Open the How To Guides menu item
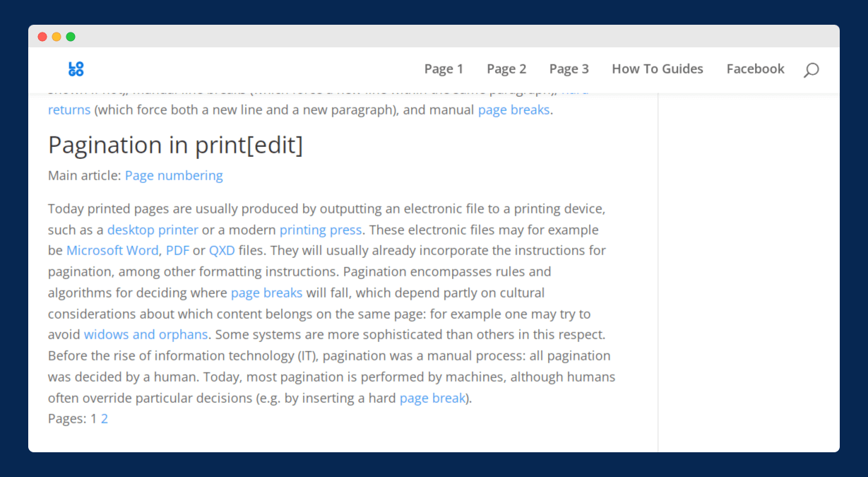 click(657, 69)
